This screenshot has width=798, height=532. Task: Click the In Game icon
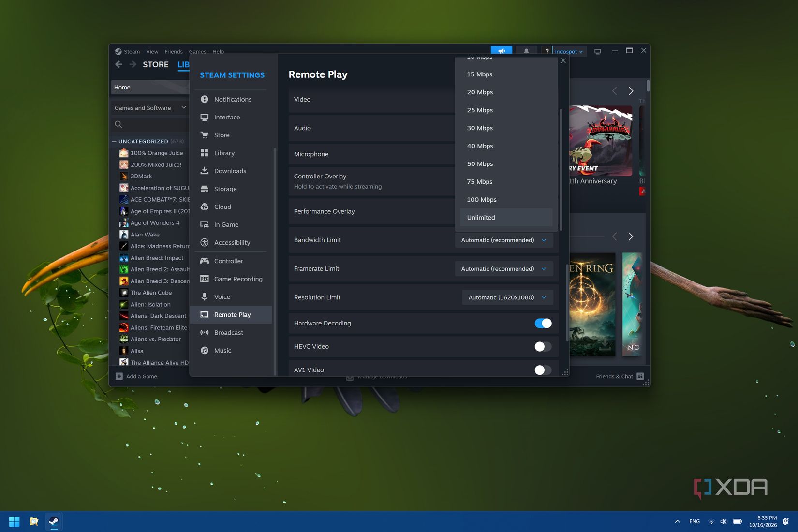205,224
